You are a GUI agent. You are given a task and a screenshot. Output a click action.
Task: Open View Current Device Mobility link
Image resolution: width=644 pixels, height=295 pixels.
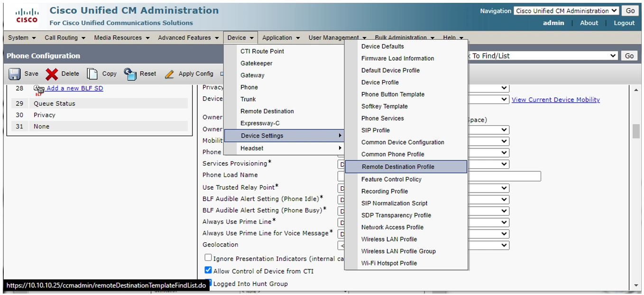(x=555, y=100)
